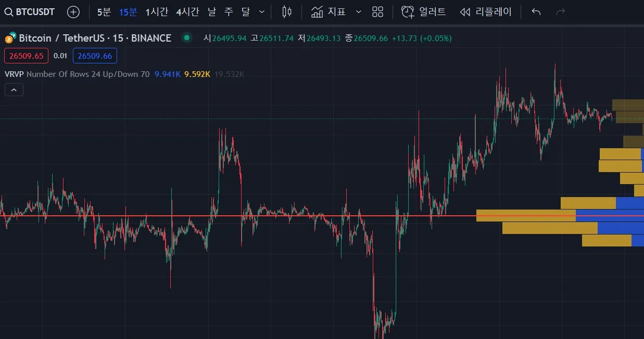Open the candle chart style icon
Viewport: 644px width, 339px height.
(x=286, y=11)
